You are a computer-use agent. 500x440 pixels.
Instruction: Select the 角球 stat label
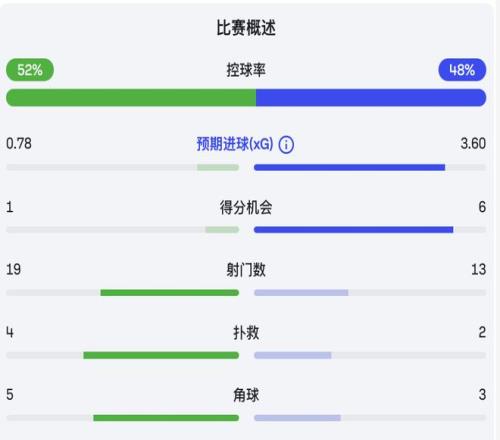coord(246,395)
